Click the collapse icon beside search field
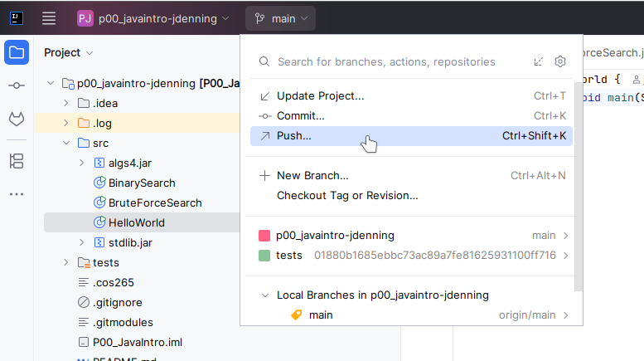This screenshot has width=644, height=361. click(539, 61)
